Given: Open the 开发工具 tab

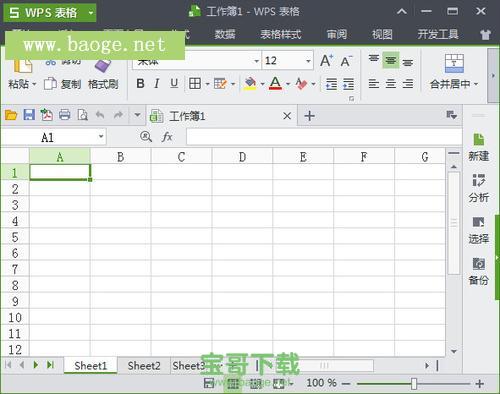Looking at the screenshot, I should pyautogui.click(x=438, y=34).
